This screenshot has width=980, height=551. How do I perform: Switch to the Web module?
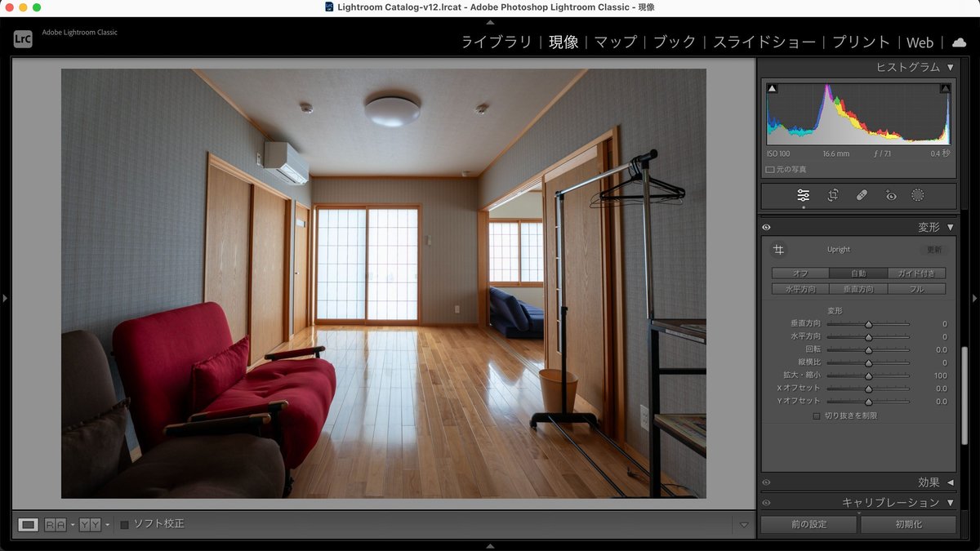920,42
